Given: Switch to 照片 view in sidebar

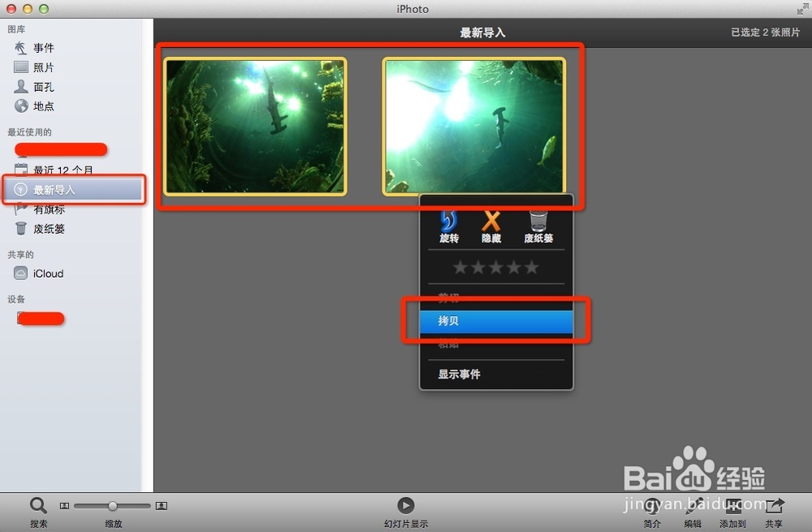Looking at the screenshot, I should [x=41, y=67].
